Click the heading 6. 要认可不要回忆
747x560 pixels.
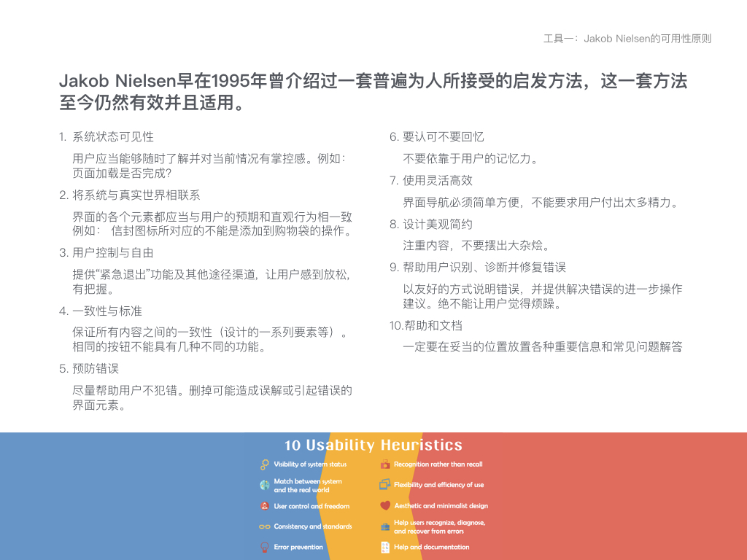click(437, 137)
